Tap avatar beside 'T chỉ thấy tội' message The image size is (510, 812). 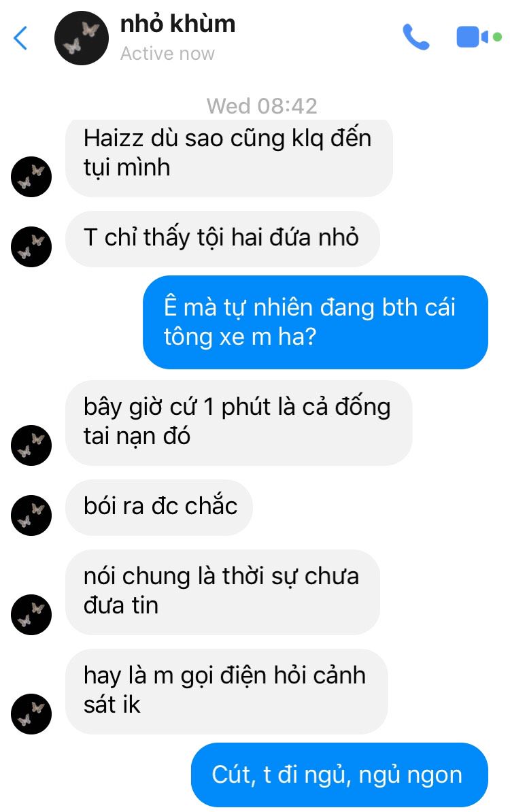(31, 246)
